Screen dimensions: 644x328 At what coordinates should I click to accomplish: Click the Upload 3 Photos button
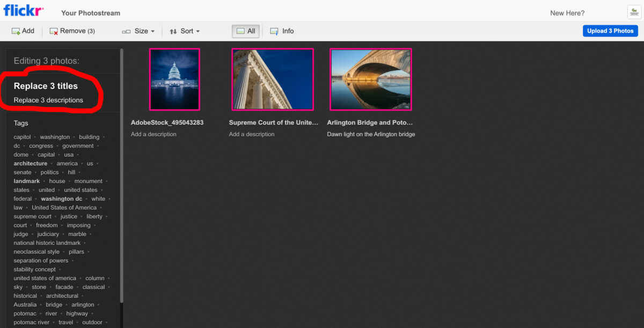pyautogui.click(x=610, y=31)
